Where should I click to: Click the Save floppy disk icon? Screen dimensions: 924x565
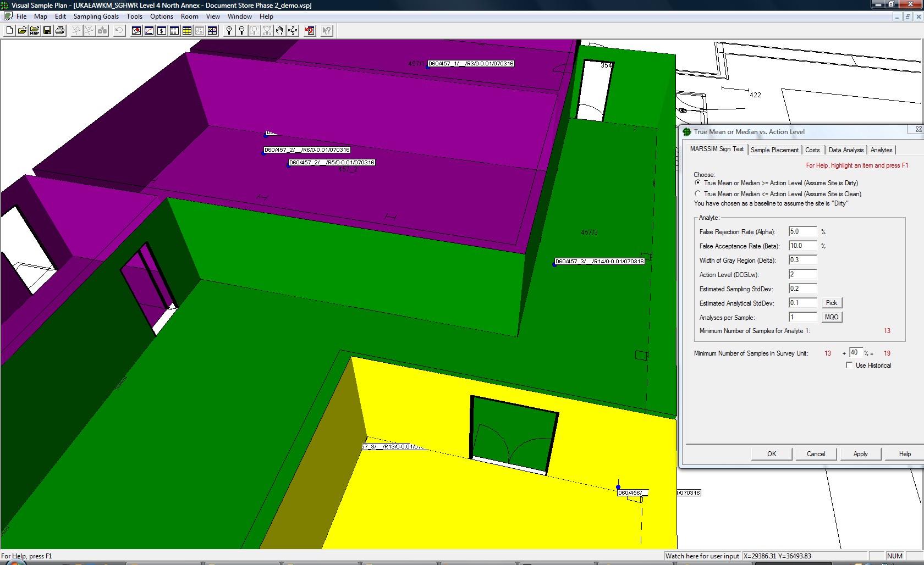point(47,31)
